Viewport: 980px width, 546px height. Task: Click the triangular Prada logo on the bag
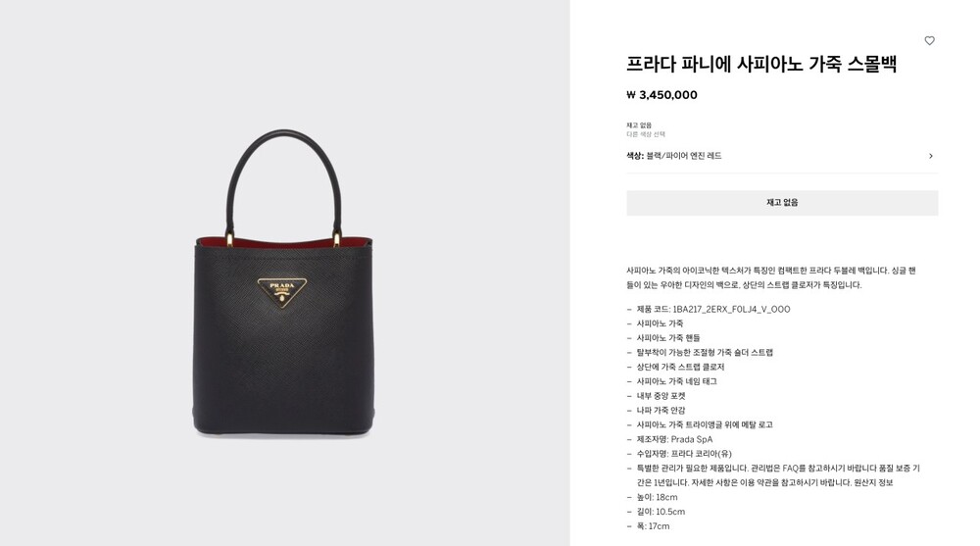point(282,291)
